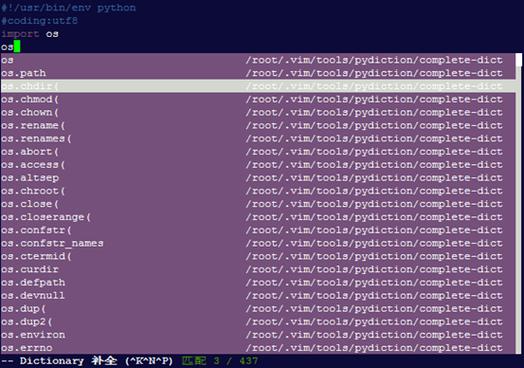Choose the os.path completion entry
This screenshot has height=368, width=524.
point(258,73)
